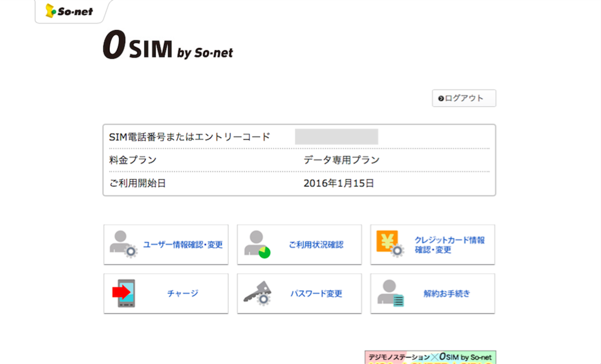Click the デジモノステーション banner
The image size is (601, 364).
[430, 357]
